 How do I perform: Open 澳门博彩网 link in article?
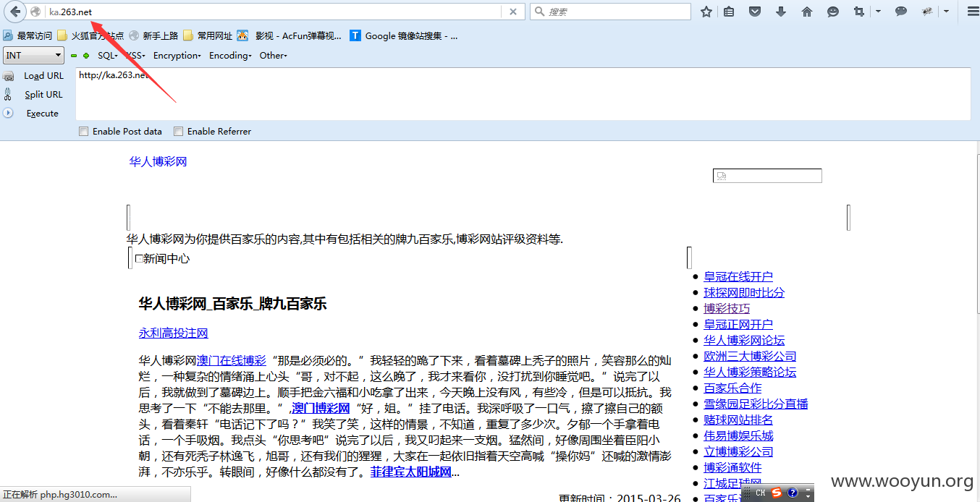point(321,408)
